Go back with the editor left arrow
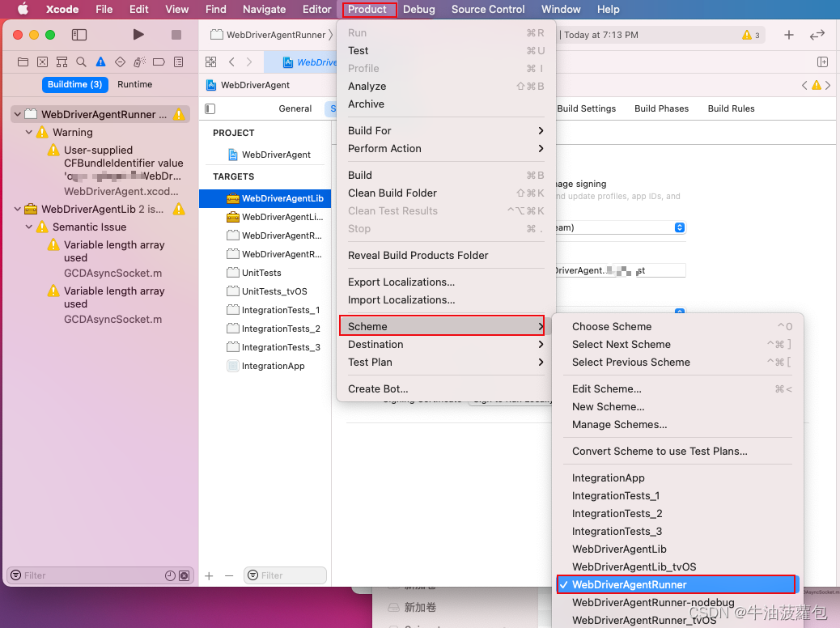This screenshot has height=628, width=840. (x=231, y=62)
